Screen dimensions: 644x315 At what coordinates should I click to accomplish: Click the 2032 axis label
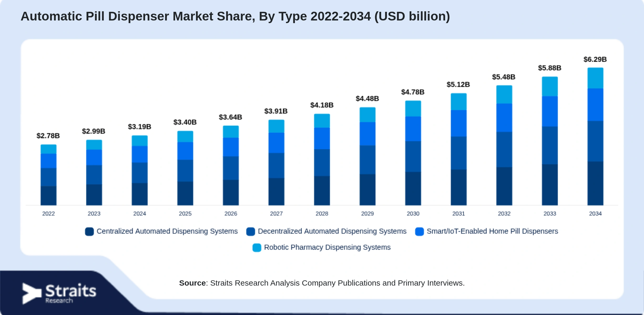coord(504,214)
